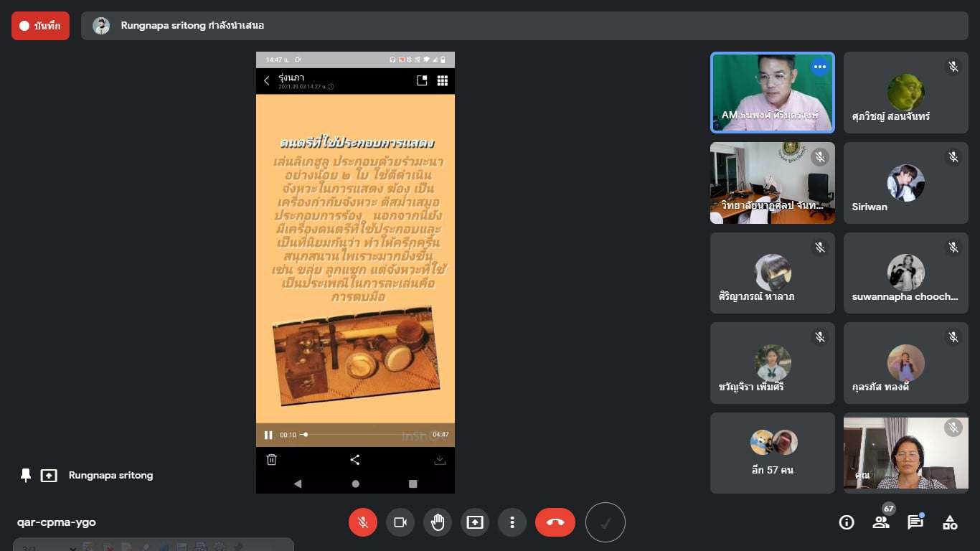This screenshot has height=551, width=980.
Task: Raise hand in the meeting
Action: (438, 522)
